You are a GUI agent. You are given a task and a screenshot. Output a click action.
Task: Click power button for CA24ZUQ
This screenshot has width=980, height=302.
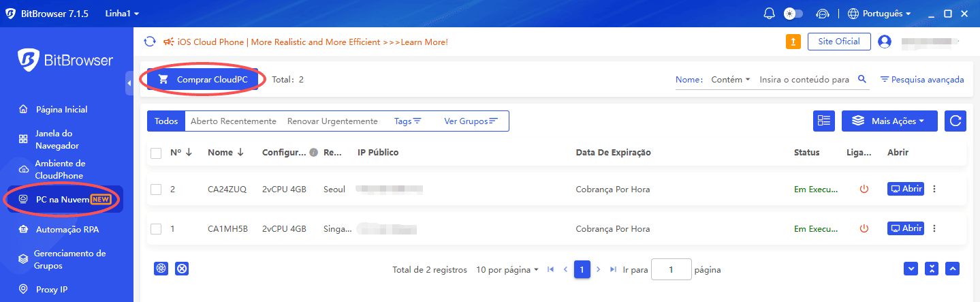tap(864, 189)
